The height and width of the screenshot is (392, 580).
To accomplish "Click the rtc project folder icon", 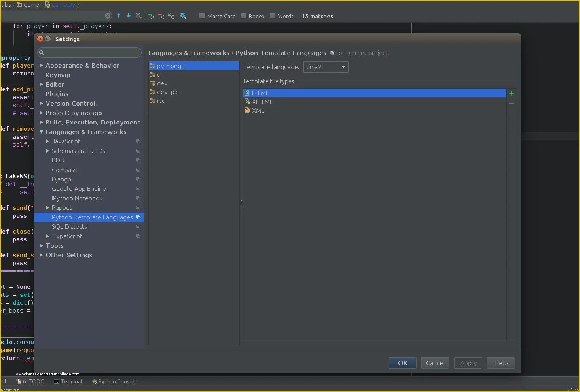I will (x=152, y=101).
